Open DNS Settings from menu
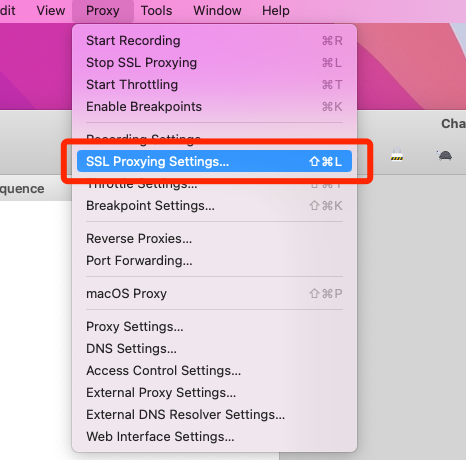466x460 pixels. [x=214, y=349]
